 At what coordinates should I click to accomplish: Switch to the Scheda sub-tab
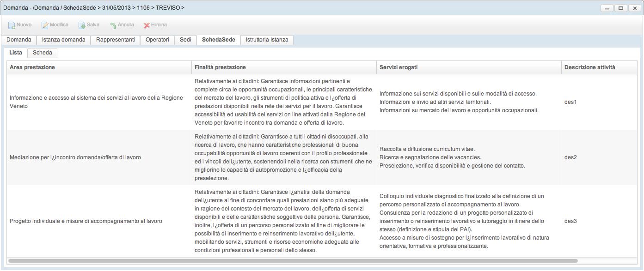click(42, 53)
